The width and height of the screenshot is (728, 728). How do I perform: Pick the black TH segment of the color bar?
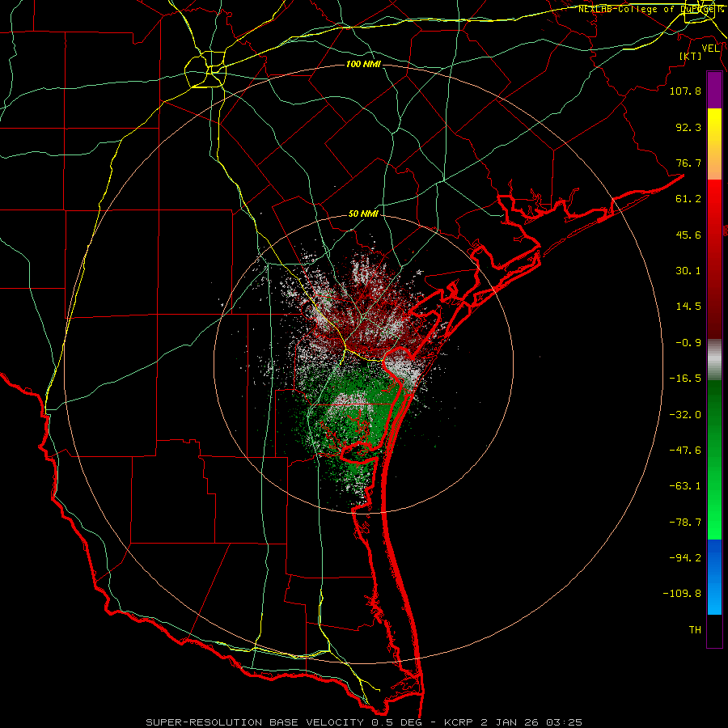click(x=714, y=630)
